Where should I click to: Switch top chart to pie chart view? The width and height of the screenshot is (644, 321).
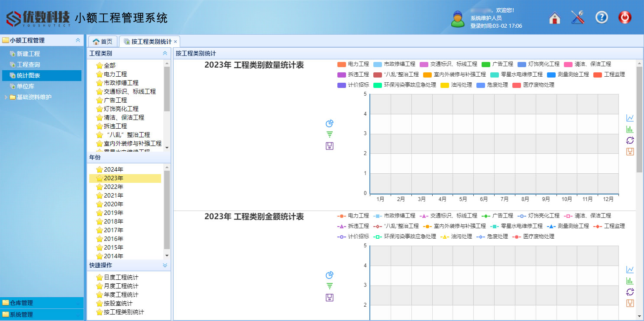(x=330, y=123)
